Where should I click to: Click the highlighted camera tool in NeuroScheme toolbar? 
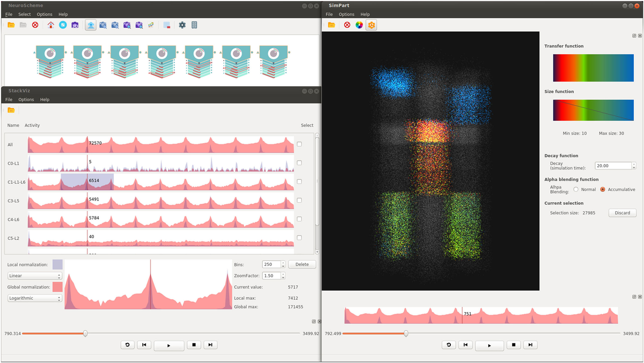coord(90,25)
